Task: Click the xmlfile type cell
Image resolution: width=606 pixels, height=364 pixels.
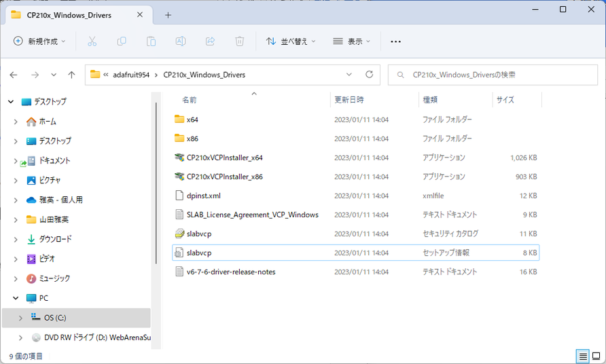Action: [x=433, y=196]
